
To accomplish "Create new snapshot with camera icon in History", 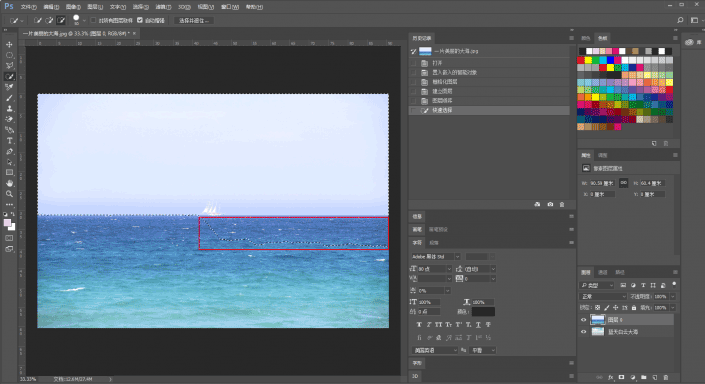I will coord(550,204).
